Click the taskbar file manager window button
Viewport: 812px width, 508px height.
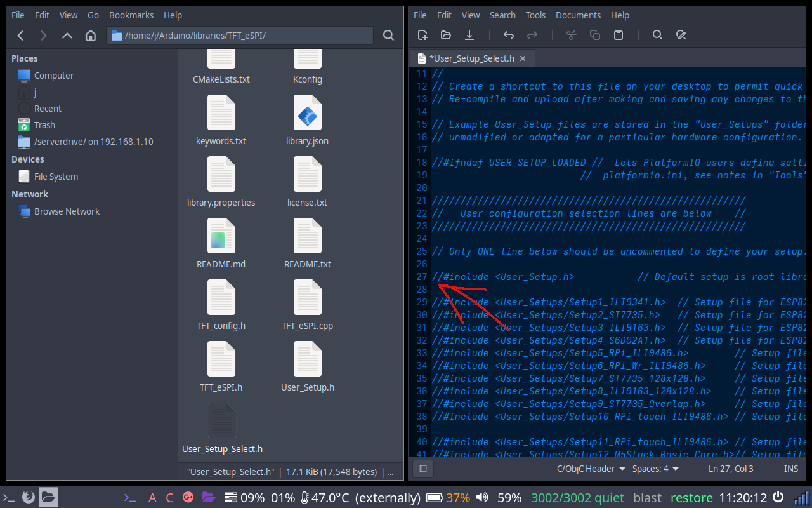(49, 497)
